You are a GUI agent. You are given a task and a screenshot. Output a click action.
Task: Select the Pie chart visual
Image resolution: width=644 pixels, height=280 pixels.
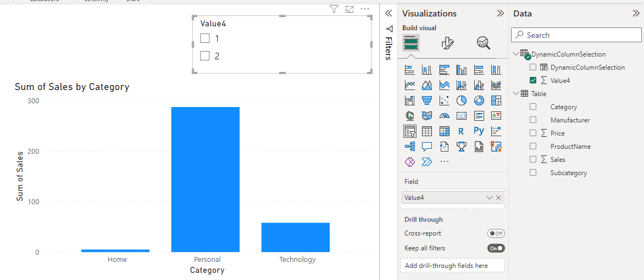[461, 100]
